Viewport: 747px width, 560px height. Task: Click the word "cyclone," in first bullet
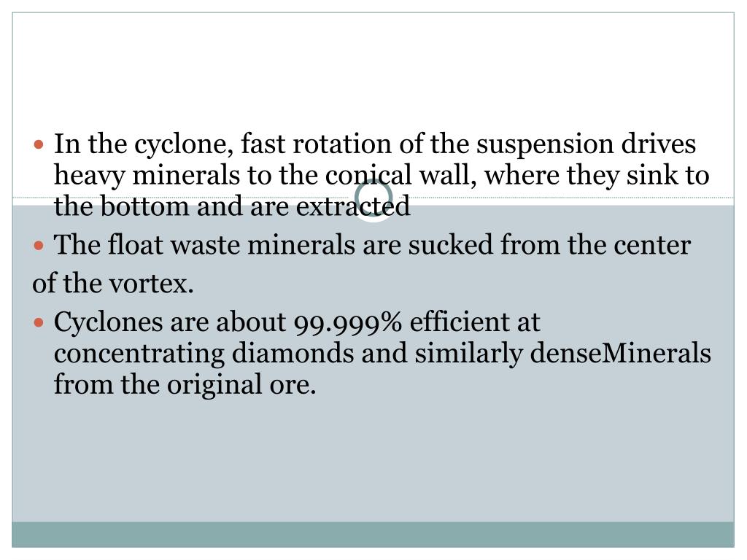coord(184,145)
